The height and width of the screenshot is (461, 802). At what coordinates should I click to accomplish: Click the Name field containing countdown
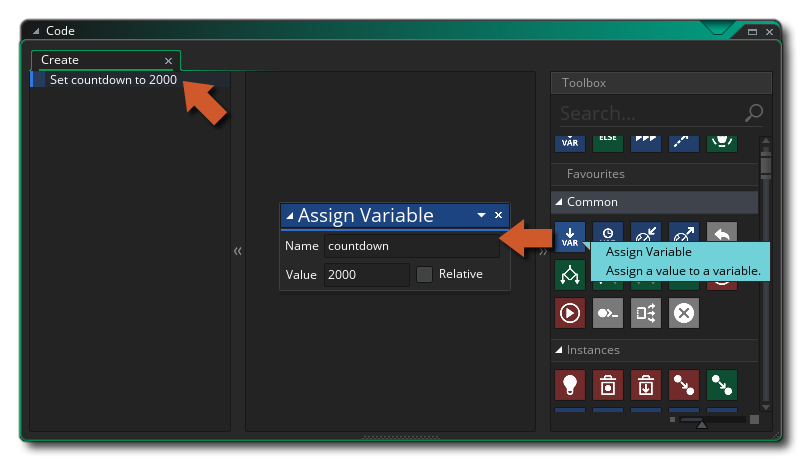(412, 246)
